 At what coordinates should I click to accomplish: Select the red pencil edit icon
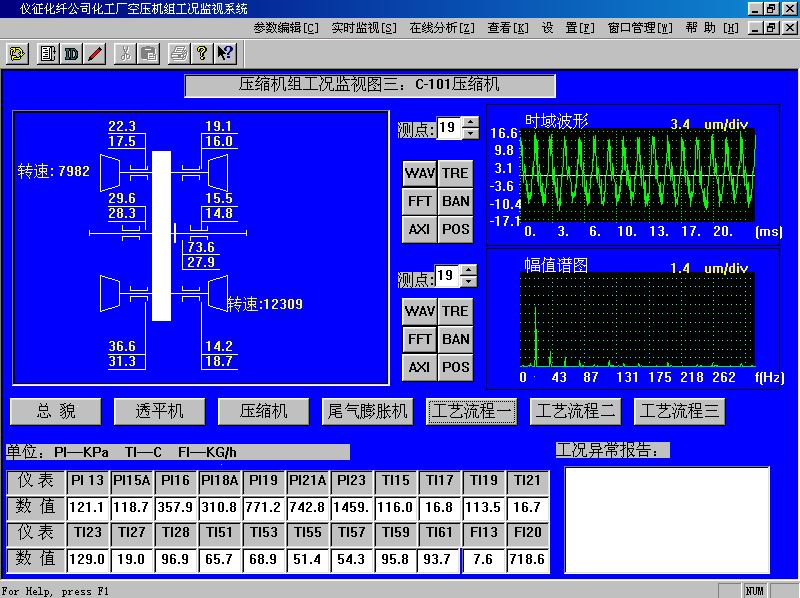[95, 53]
